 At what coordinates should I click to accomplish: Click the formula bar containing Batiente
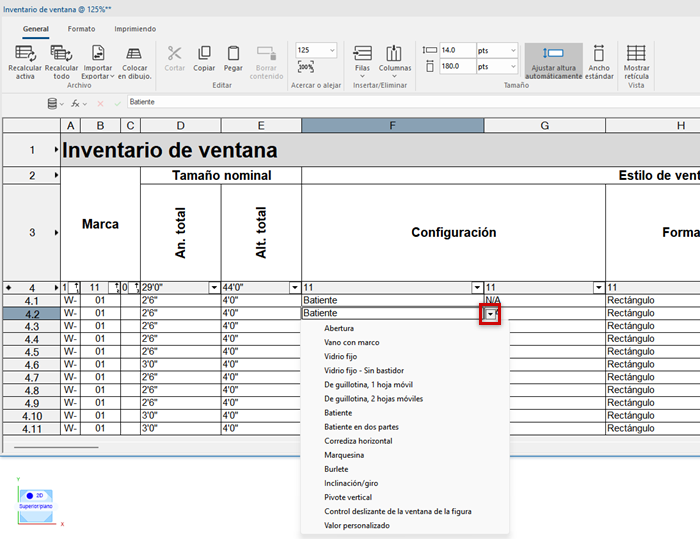pos(400,102)
